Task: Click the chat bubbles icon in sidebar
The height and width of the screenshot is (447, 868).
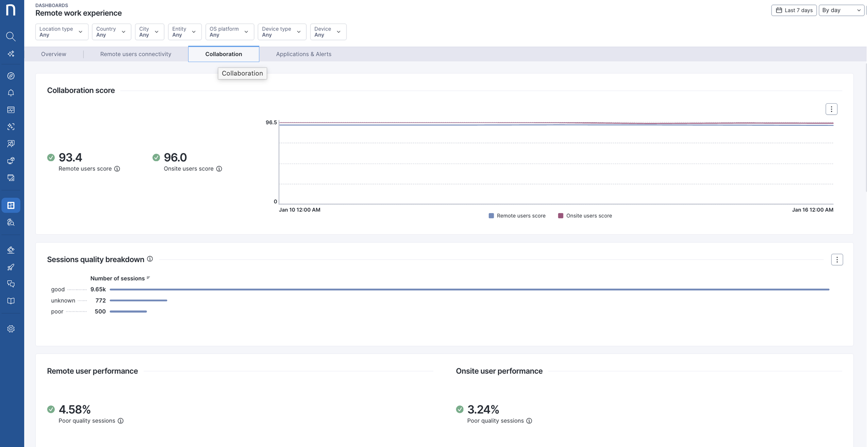Action: [x=11, y=284]
